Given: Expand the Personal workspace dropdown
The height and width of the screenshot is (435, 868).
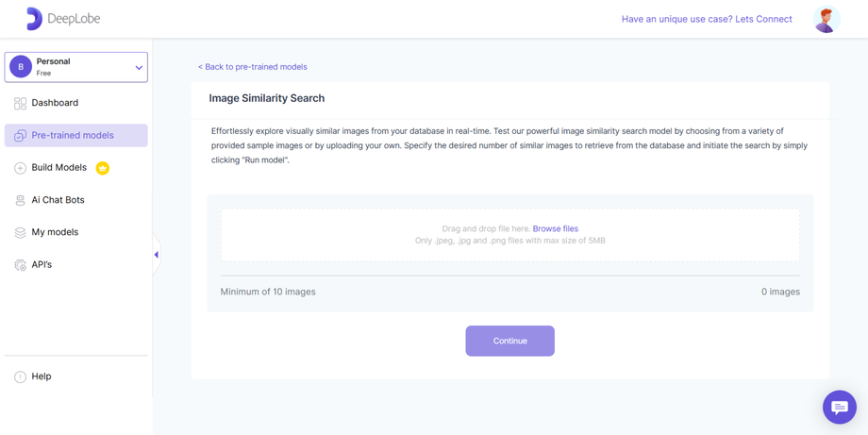Looking at the screenshot, I should [138, 68].
